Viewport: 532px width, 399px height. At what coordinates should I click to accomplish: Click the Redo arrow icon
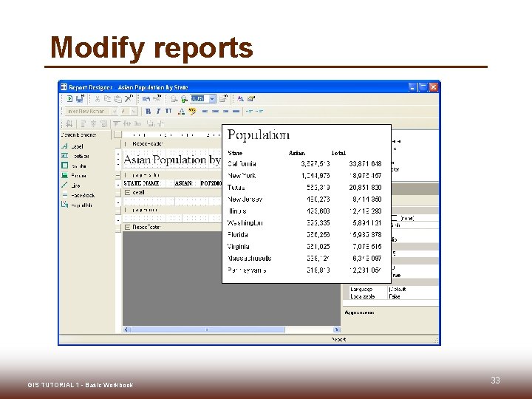point(157,99)
